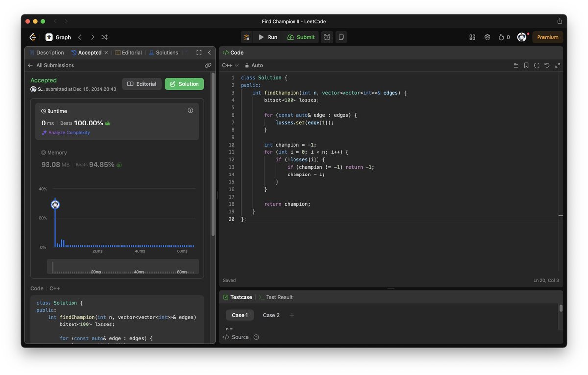Select Case 1

[x=240, y=315]
